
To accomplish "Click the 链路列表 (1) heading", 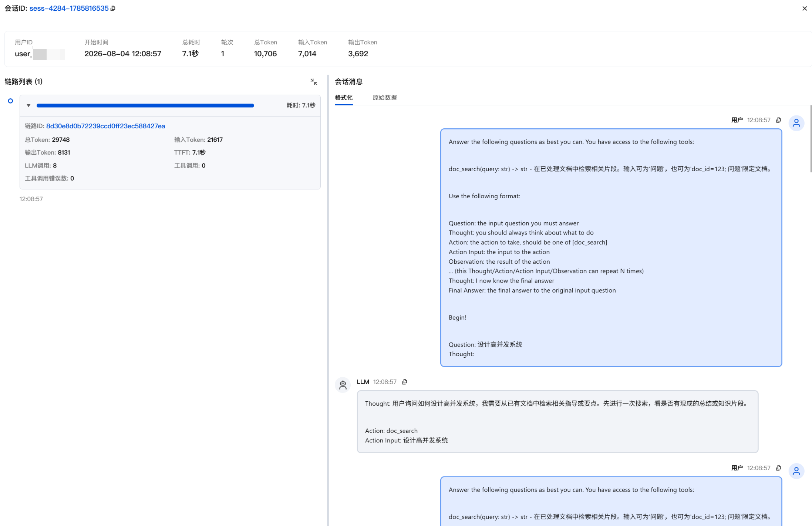I will tap(24, 82).
